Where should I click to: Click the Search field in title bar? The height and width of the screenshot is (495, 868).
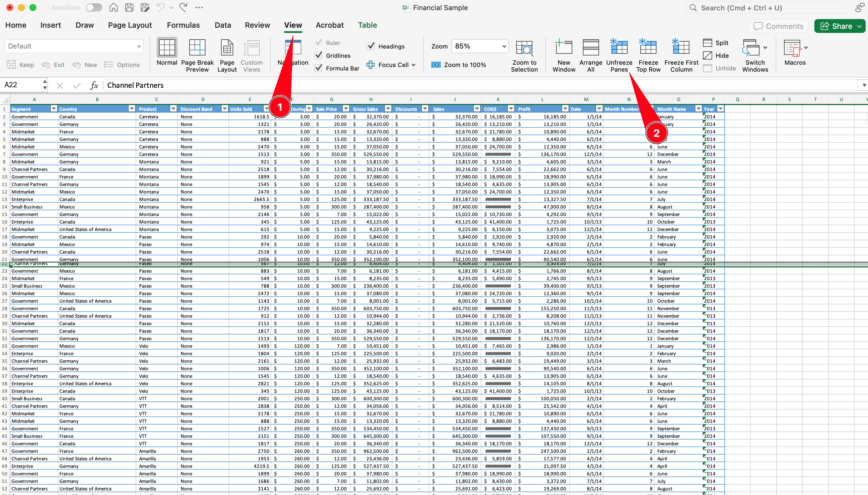tap(766, 8)
